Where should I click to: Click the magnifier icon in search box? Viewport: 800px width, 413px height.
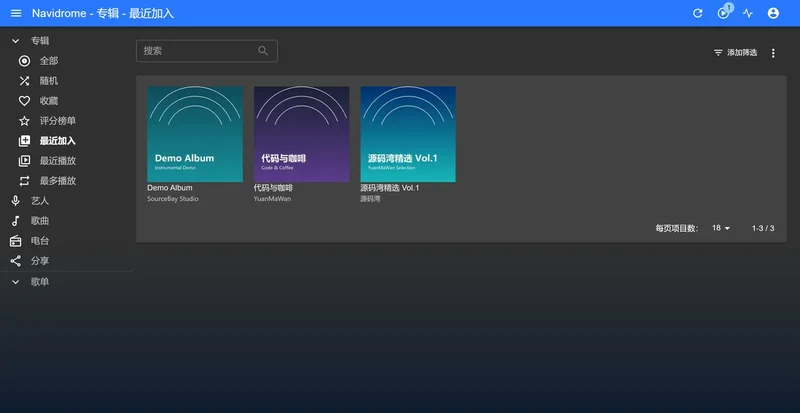click(x=263, y=51)
